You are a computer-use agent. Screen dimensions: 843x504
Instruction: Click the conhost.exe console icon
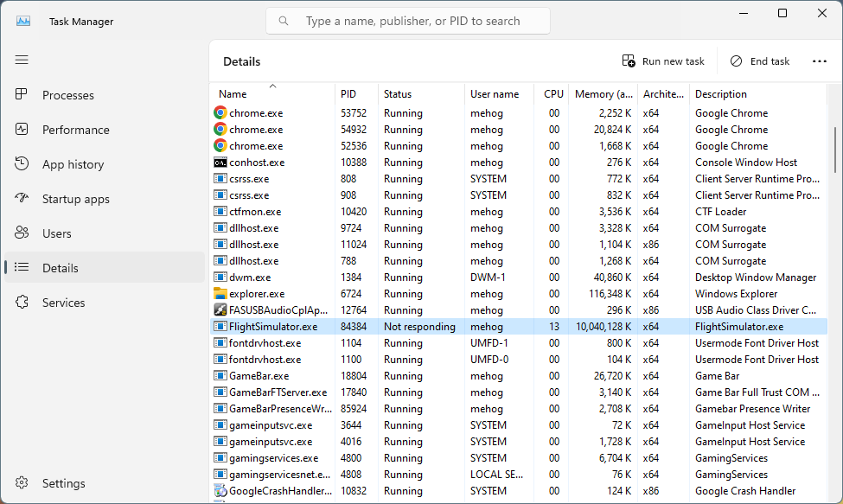[220, 163]
